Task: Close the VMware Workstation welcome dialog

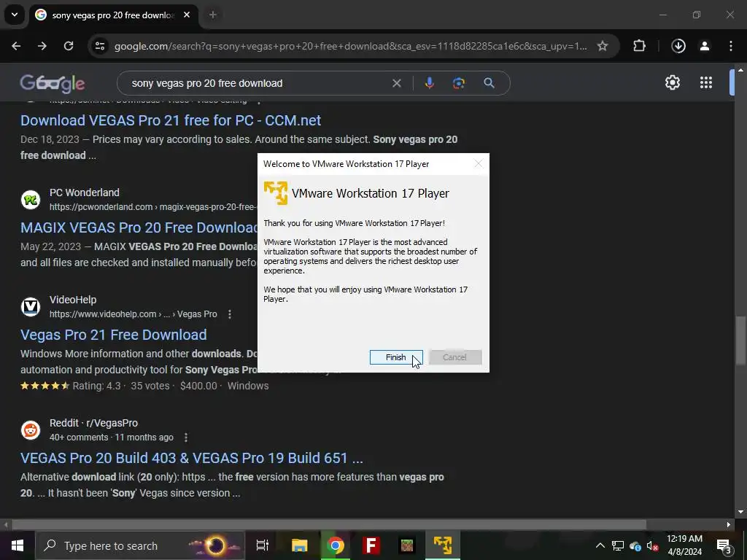Action: (x=479, y=164)
